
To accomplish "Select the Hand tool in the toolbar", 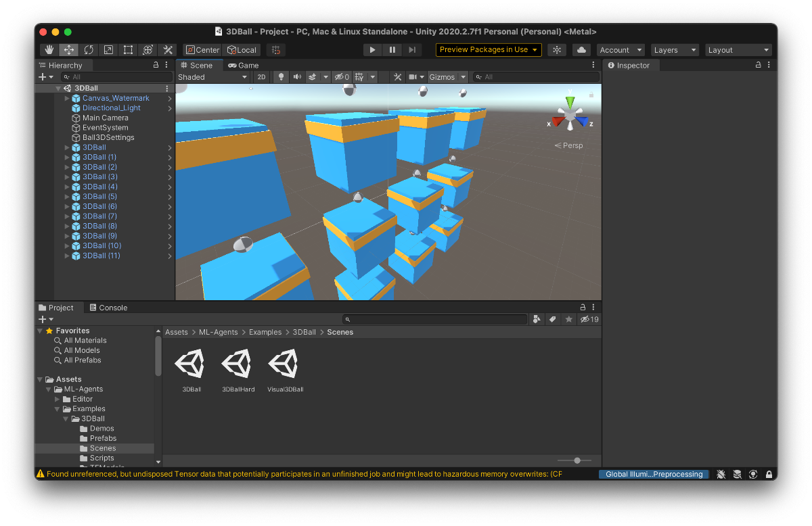I will click(49, 50).
